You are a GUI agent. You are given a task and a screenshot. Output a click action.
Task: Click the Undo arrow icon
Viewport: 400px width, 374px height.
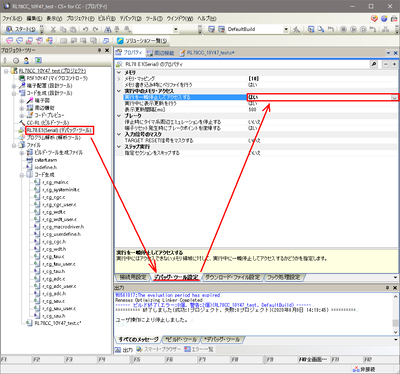85,30
